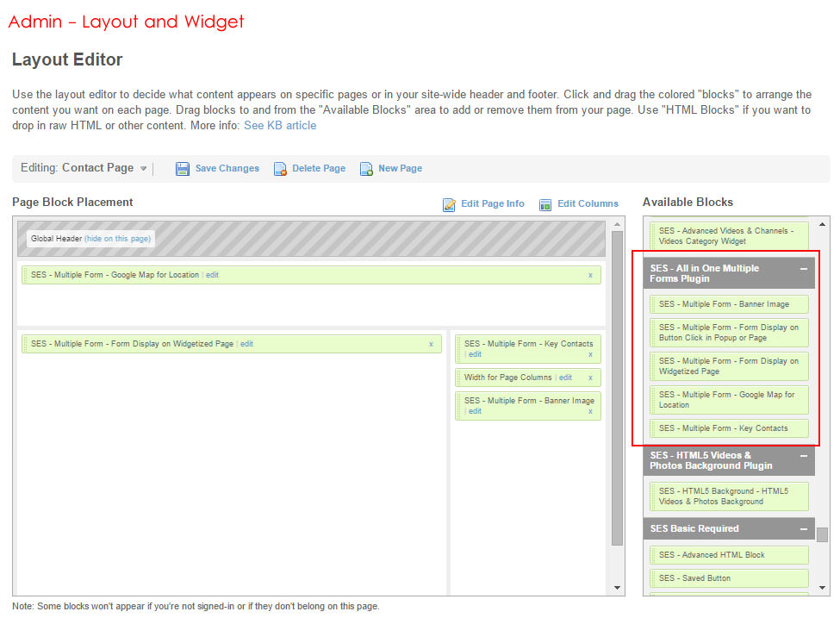The width and height of the screenshot is (840, 618).
Task: Open the Editing Contact Page dropdown
Action: [x=144, y=169]
